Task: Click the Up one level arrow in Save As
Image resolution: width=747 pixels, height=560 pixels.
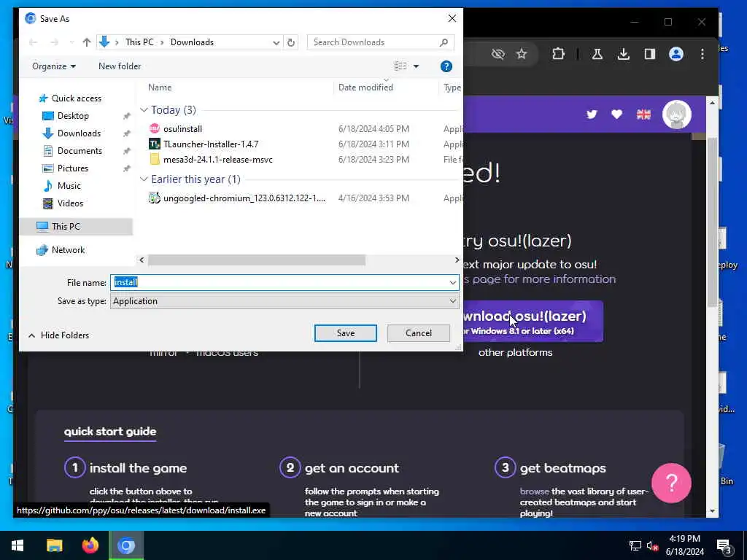Action: (x=86, y=42)
